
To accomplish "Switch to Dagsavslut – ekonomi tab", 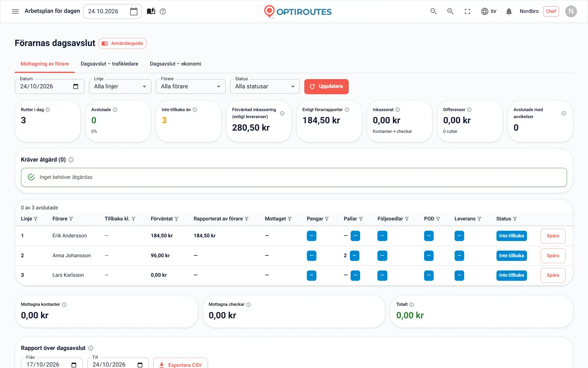I will (176, 64).
